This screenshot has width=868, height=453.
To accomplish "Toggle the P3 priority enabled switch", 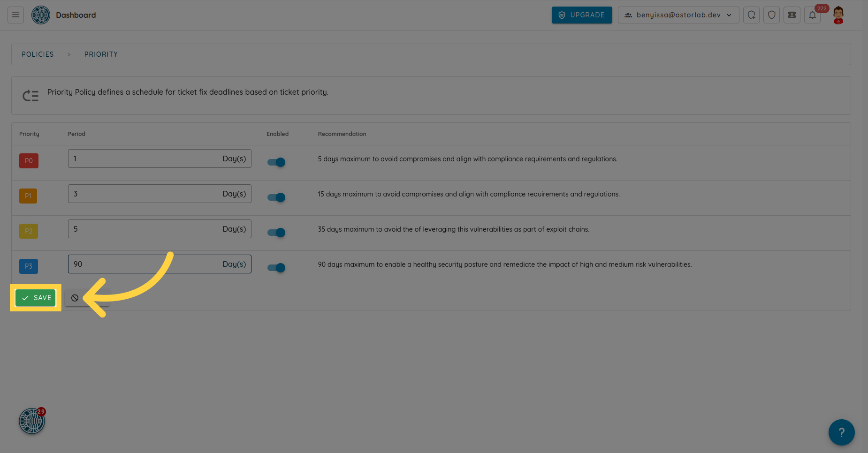I will click(276, 268).
